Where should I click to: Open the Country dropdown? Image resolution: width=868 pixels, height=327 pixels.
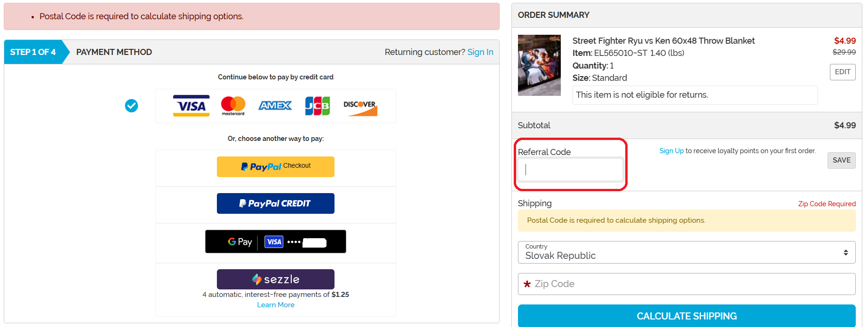click(686, 252)
